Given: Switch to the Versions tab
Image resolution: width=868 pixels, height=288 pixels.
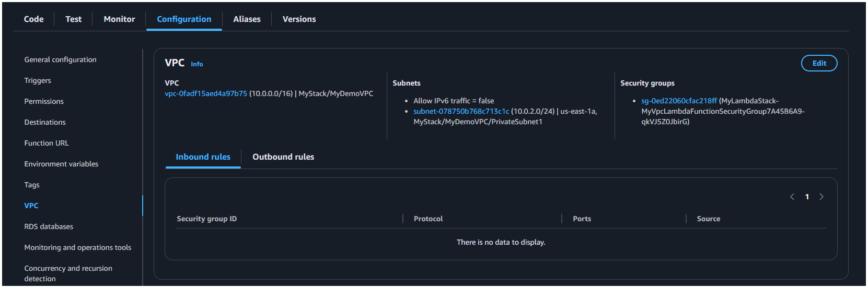Looking at the screenshot, I should (x=299, y=19).
